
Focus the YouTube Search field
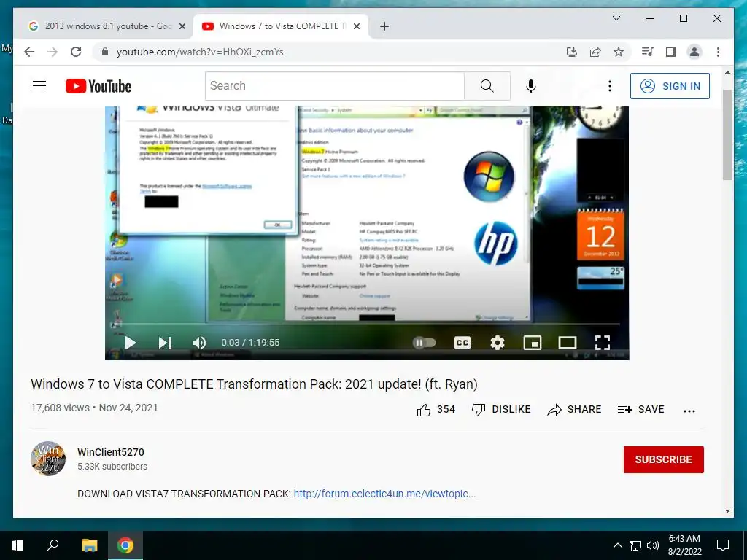click(334, 86)
